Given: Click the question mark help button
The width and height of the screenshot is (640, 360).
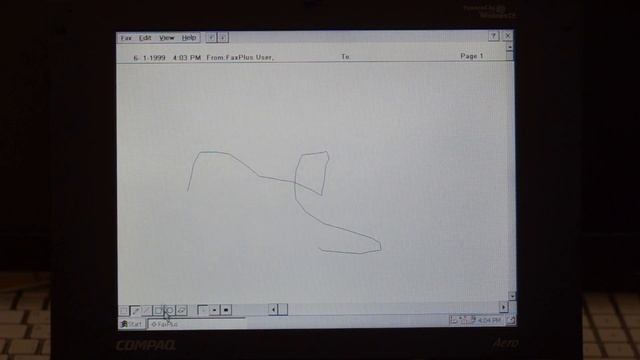Looking at the screenshot, I should 493,36.
